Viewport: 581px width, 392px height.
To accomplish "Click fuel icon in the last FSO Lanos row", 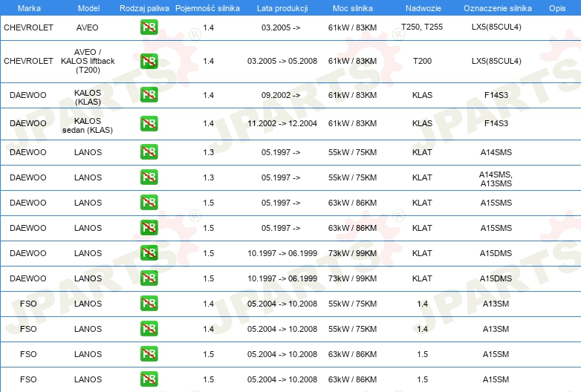I will (x=149, y=379).
